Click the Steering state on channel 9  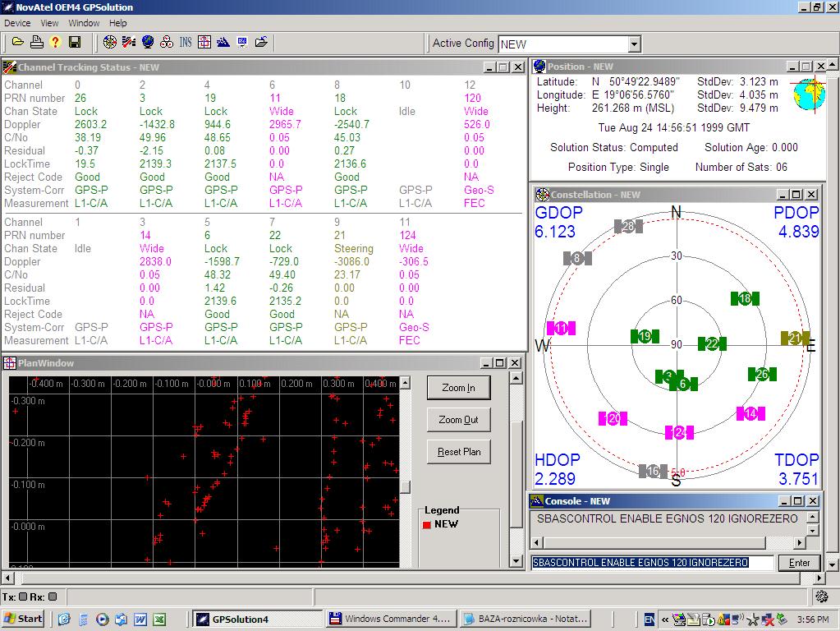click(x=354, y=249)
